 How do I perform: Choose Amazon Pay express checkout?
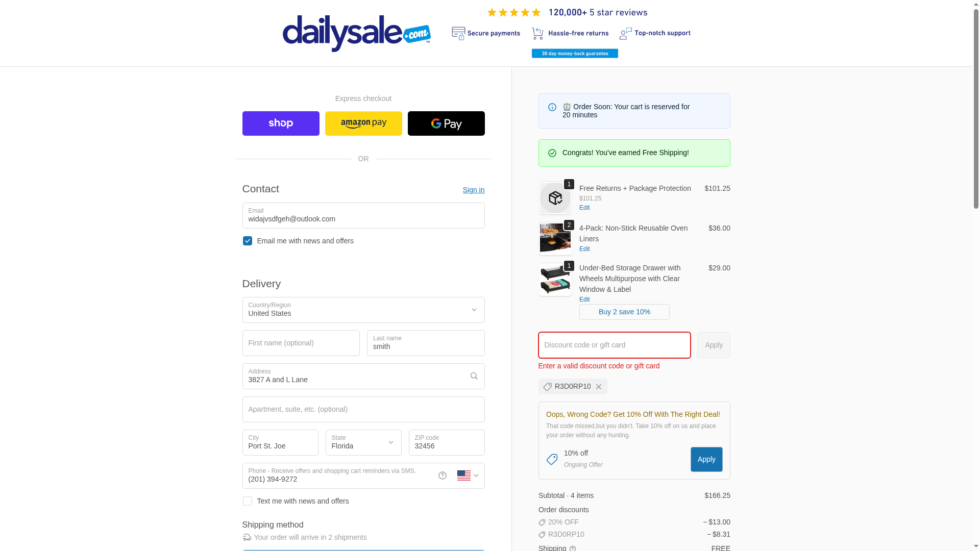point(363,123)
